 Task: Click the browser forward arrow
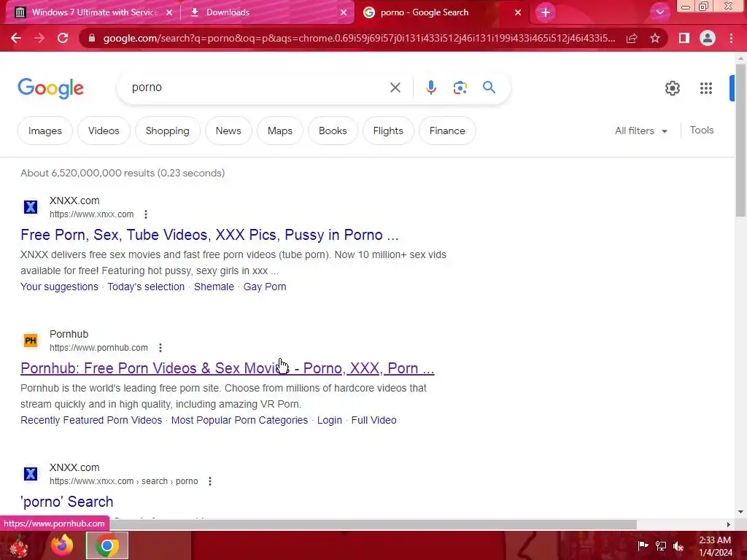(39, 38)
